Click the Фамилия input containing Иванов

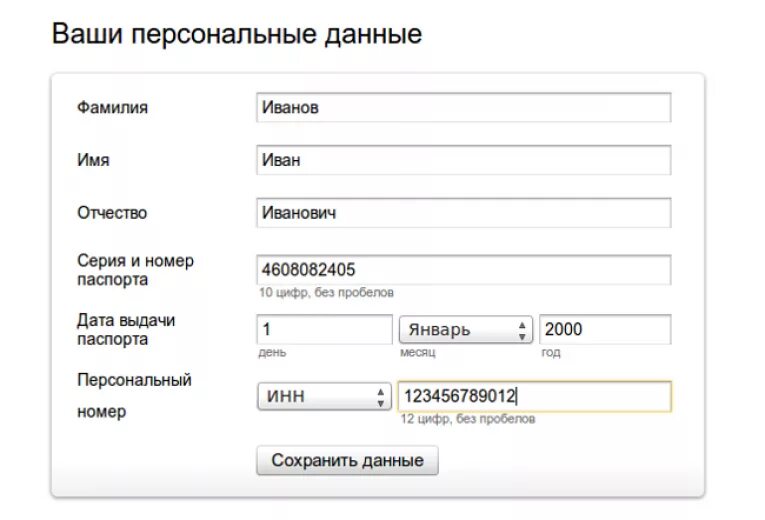(463, 107)
